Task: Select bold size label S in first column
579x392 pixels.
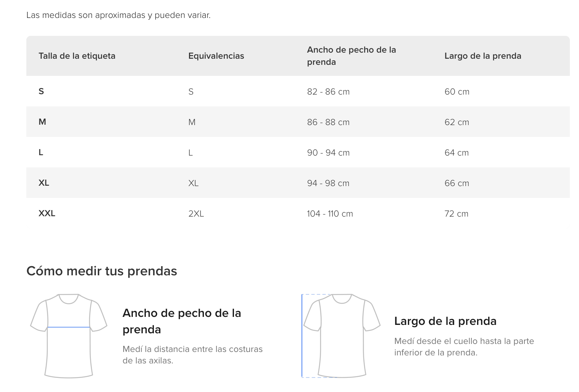Action: [x=41, y=92]
